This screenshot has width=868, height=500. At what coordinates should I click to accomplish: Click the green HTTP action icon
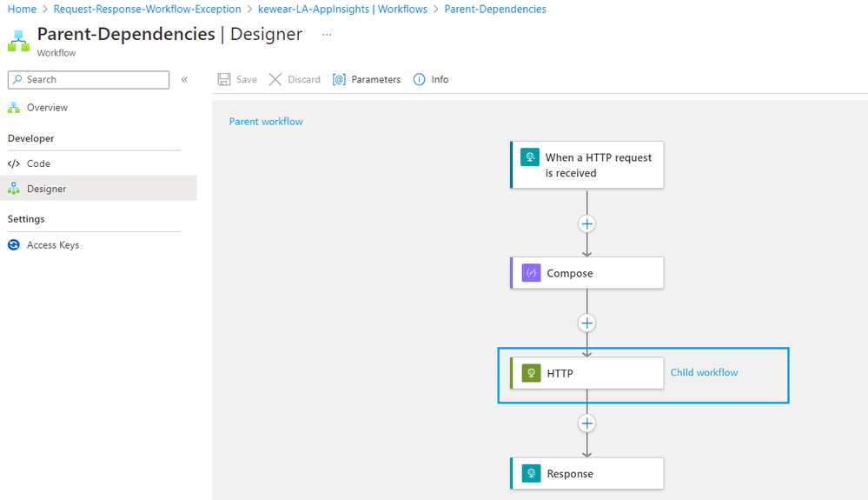click(x=531, y=373)
